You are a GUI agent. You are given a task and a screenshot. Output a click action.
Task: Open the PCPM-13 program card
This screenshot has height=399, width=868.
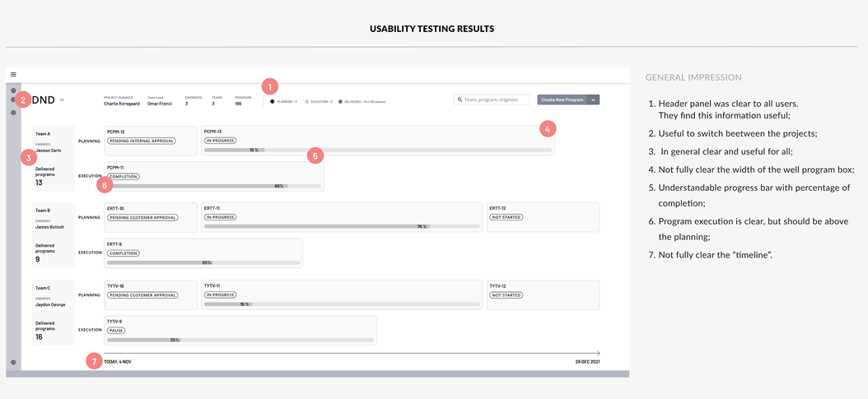(377, 141)
